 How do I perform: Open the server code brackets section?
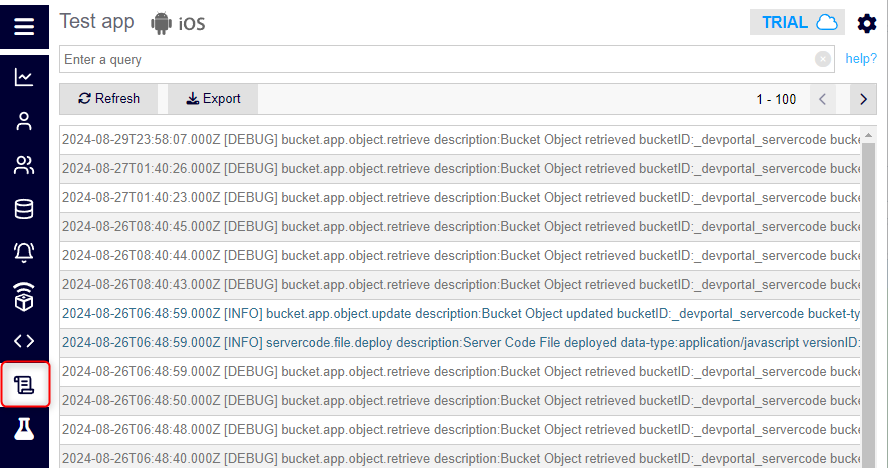(x=24, y=341)
